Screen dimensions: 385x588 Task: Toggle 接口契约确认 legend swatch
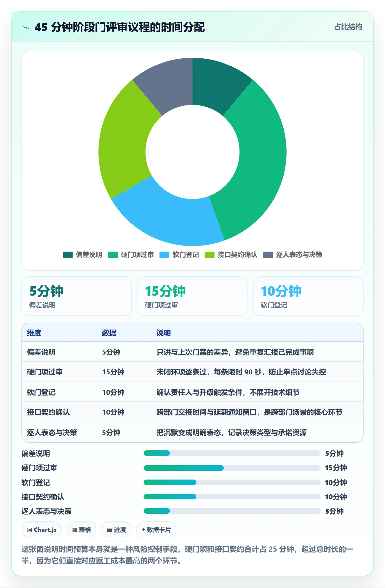[210, 255]
